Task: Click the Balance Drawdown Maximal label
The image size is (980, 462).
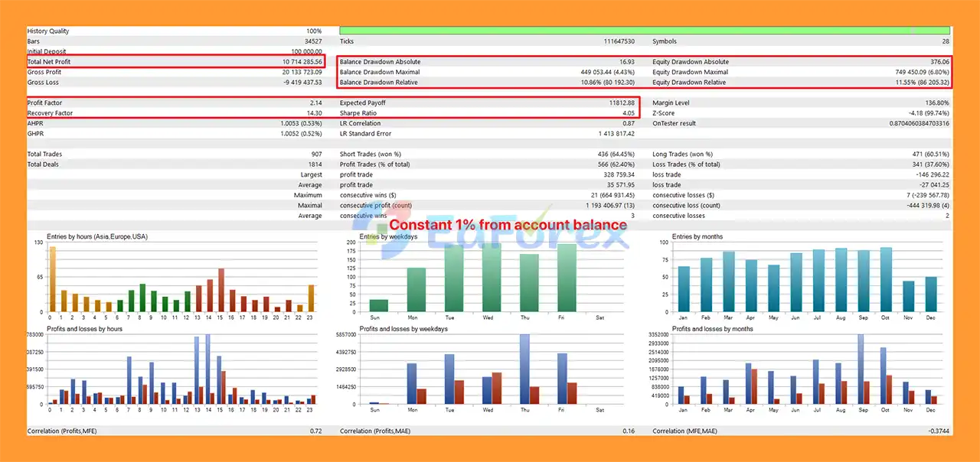Action: click(381, 72)
